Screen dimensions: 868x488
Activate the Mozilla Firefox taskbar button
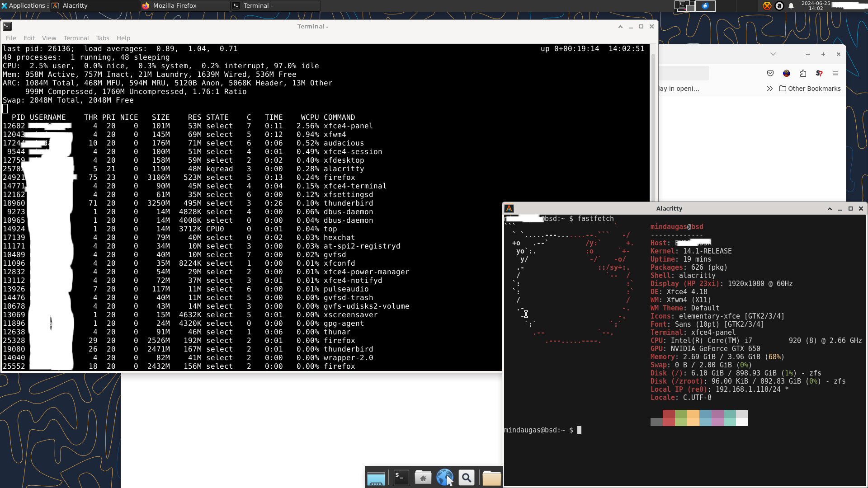click(184, 5)
